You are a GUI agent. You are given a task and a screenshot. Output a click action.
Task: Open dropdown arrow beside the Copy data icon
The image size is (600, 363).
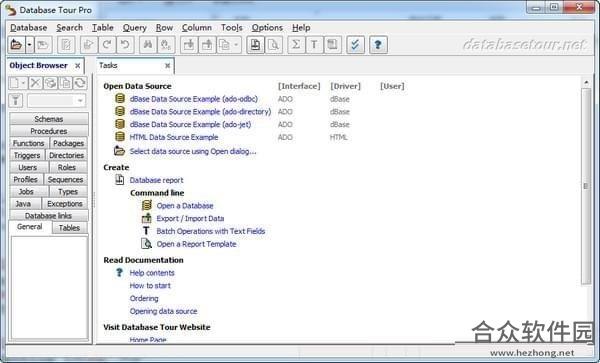point(236,45)
